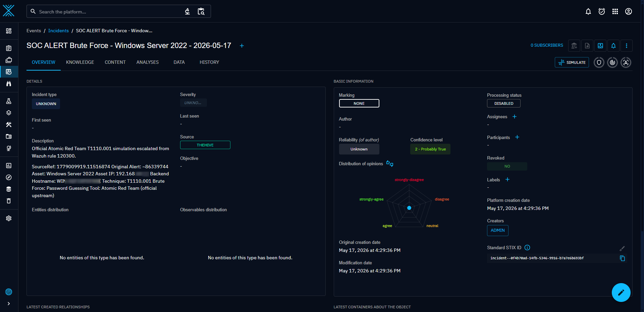This screenshot has width=644, height=312.
Task: Click the bulk search clipboard icon
Action: point(201,11)
